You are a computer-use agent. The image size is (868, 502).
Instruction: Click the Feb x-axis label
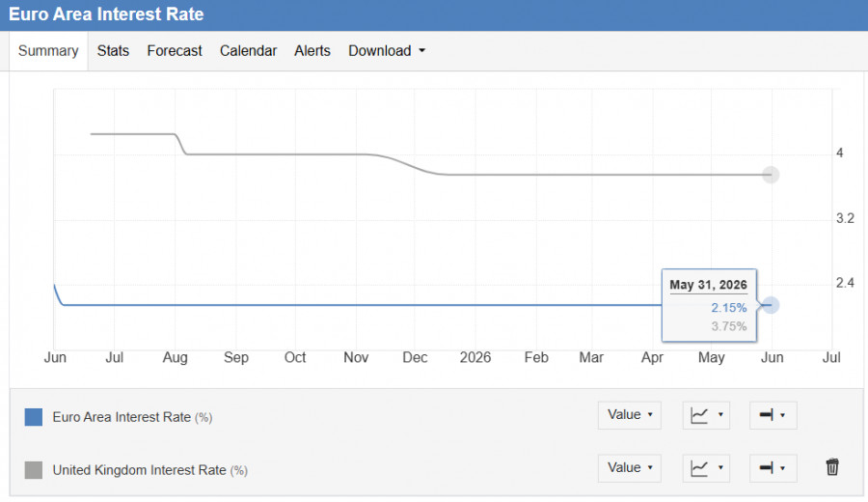click(x=536, y=357)
